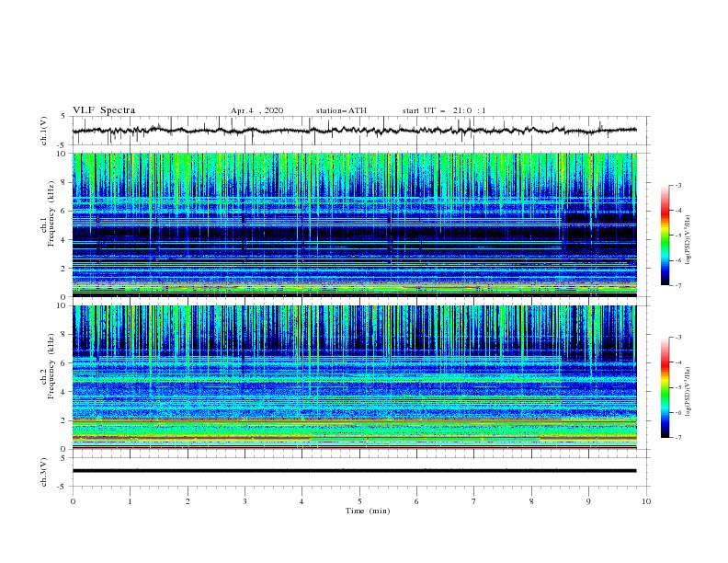Click the ch.1 spectrogram color scale bar
Image resolution: width=728 pixels, height=563 pixels.
pyautogui.click(x=665, y=236)
